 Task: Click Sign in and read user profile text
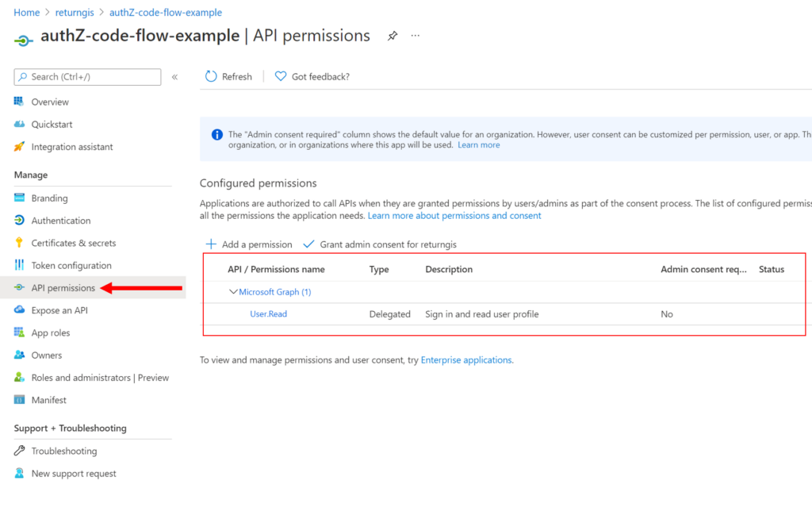(x=481, y=314)
